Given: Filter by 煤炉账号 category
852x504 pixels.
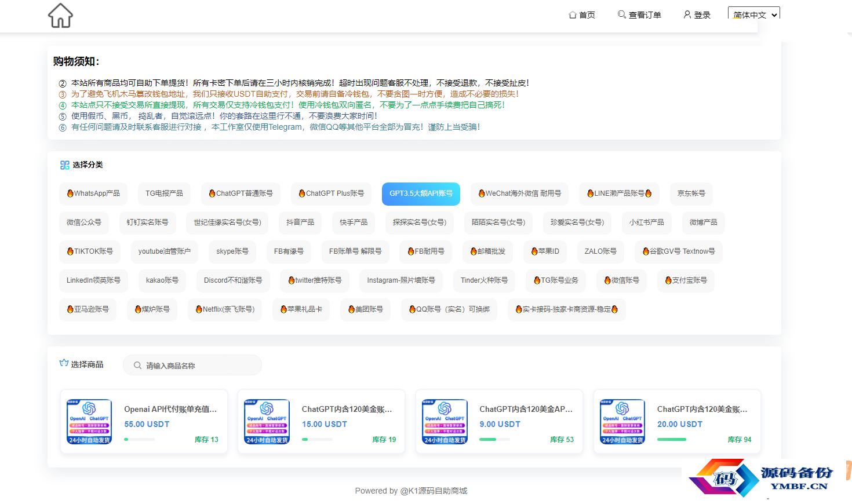Looking at the screenshot, I should pos(152,309).
